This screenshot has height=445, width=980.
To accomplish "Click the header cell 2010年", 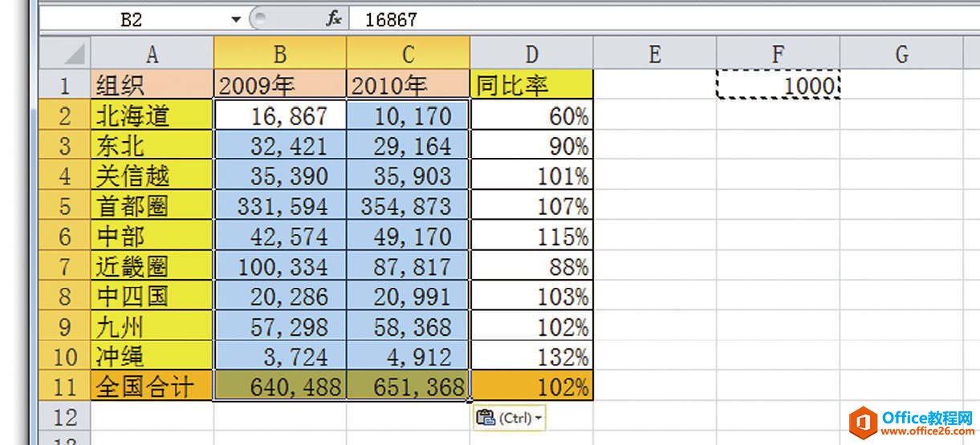I will click(x=409, y=85).
